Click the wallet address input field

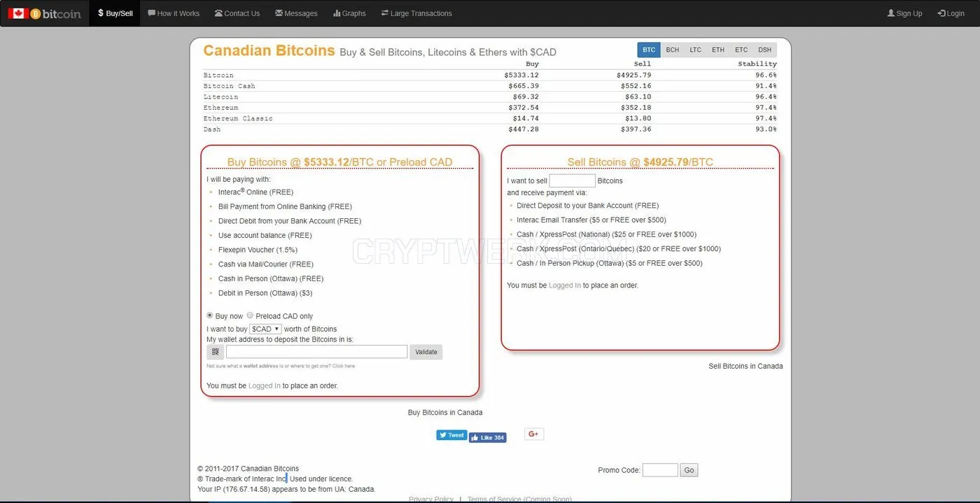[316, 352]
